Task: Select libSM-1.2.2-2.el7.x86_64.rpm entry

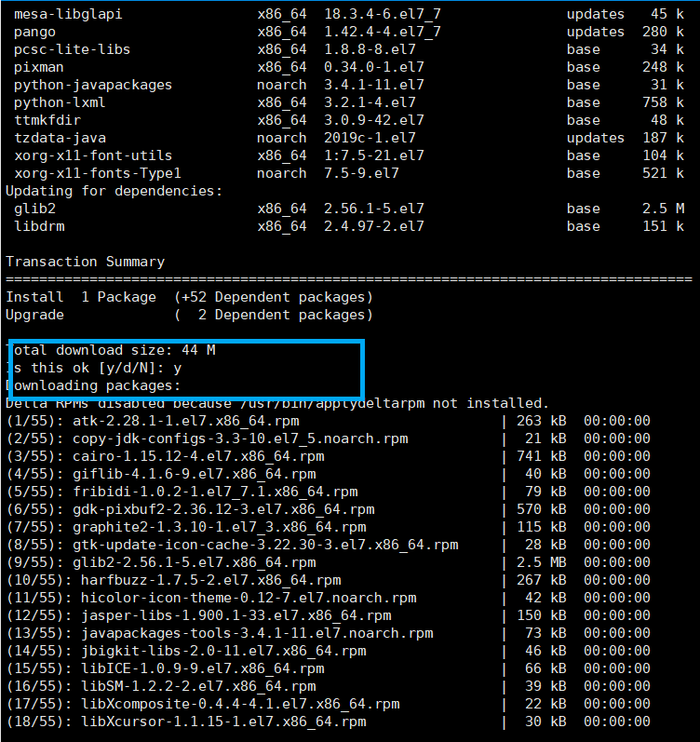Action: point(198,687)
